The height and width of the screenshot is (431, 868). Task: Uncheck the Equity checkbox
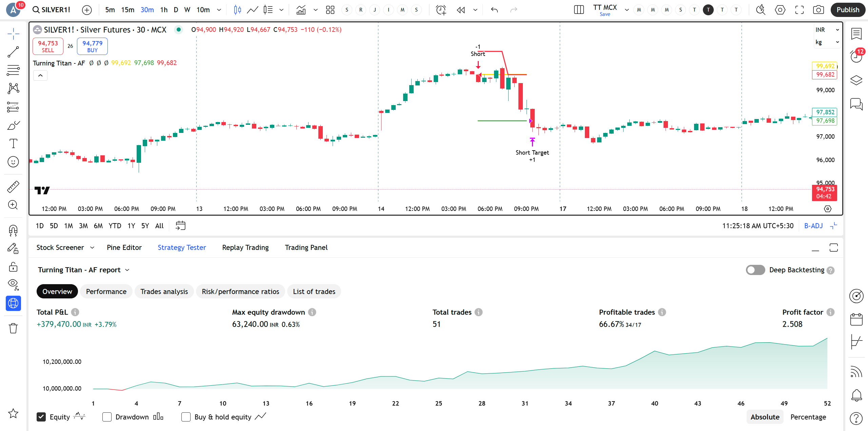coord(41,417)
